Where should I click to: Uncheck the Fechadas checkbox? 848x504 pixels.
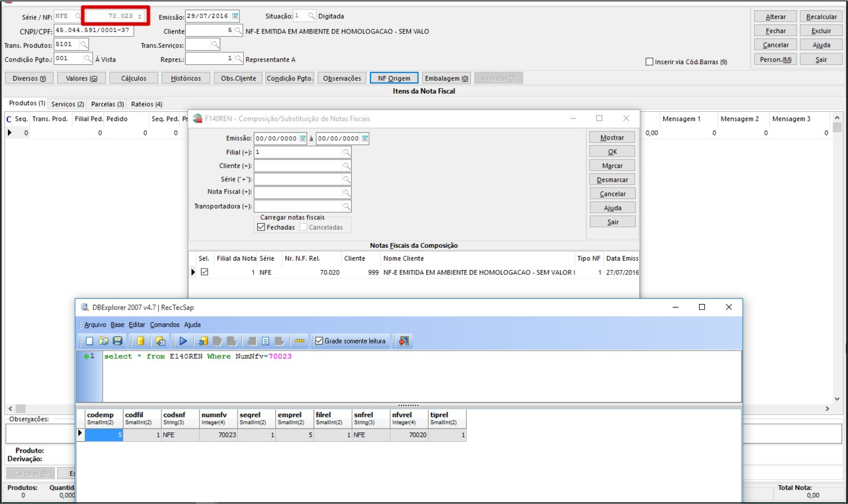(x=261, y=227)
